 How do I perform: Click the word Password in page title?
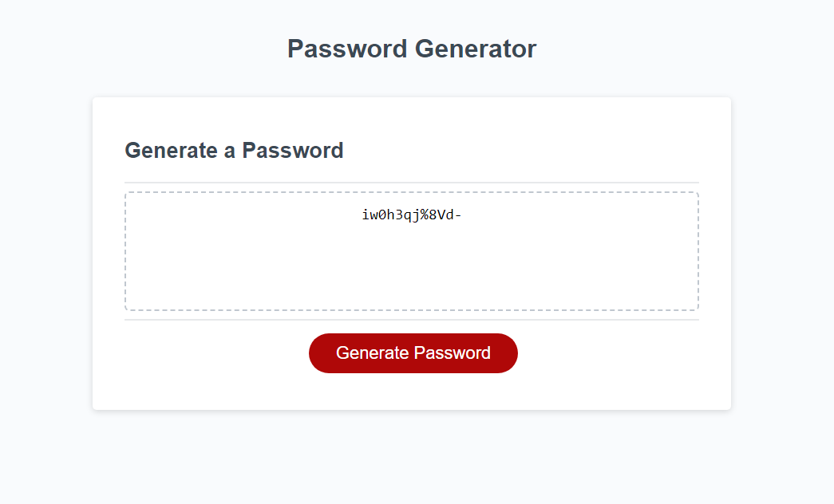point(347,49)
